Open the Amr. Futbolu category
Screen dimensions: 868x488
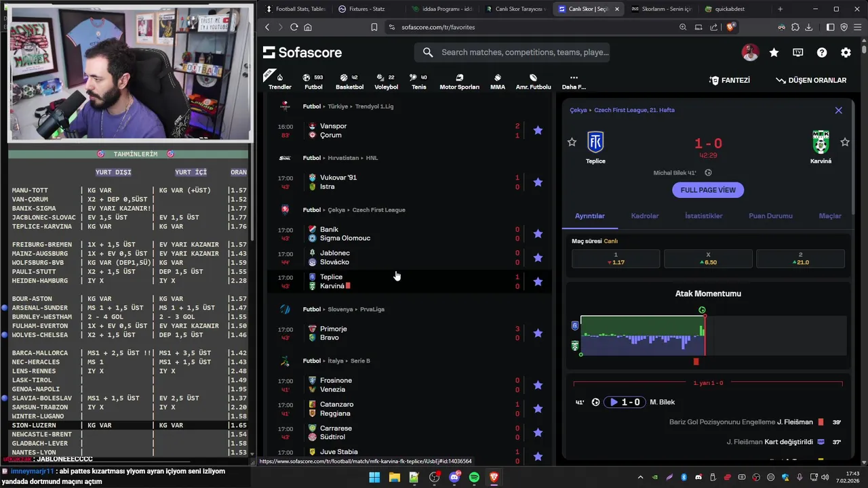pos(533,81)
